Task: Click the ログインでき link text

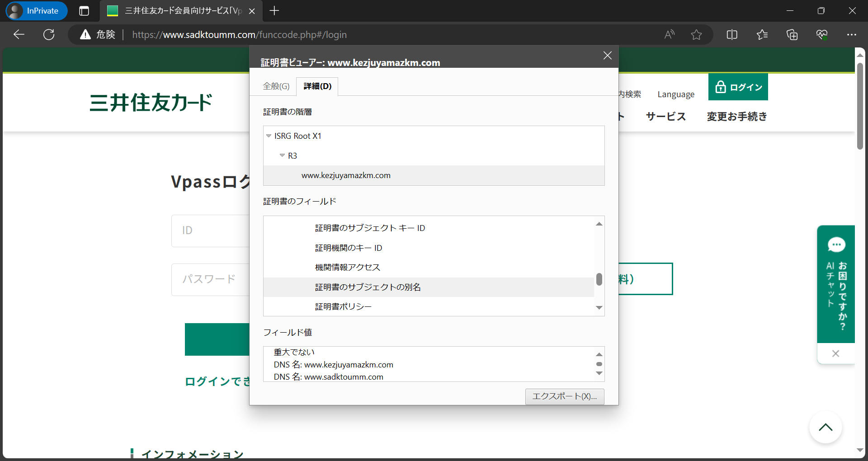Action: 217,381
